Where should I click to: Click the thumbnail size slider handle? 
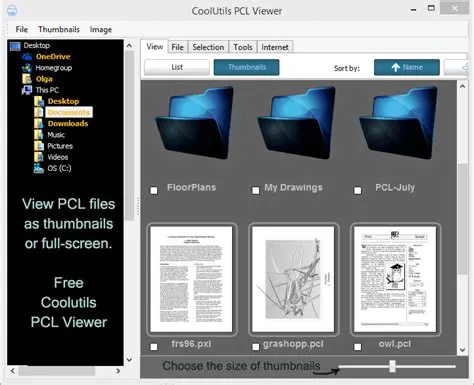tap(393, 366)
